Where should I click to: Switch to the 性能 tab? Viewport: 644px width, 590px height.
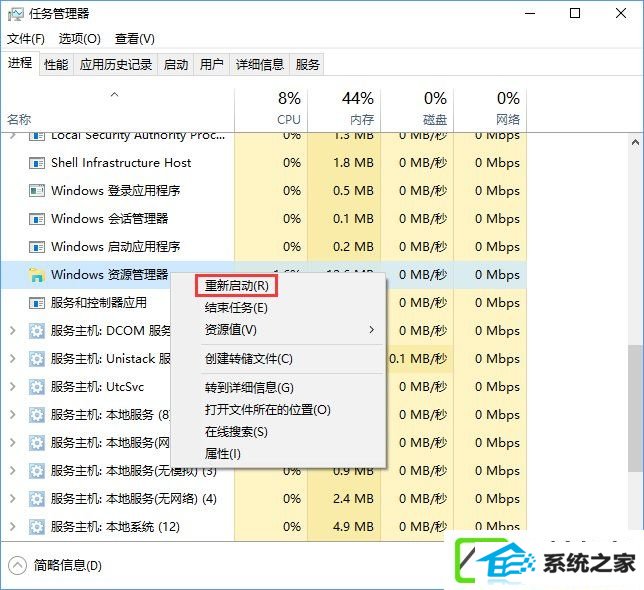56,64
